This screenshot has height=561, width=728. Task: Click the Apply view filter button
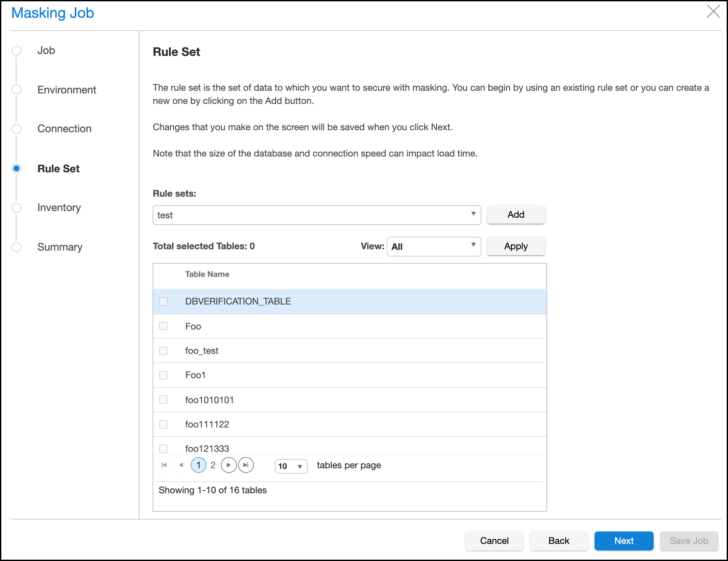[x=516, y=246]
